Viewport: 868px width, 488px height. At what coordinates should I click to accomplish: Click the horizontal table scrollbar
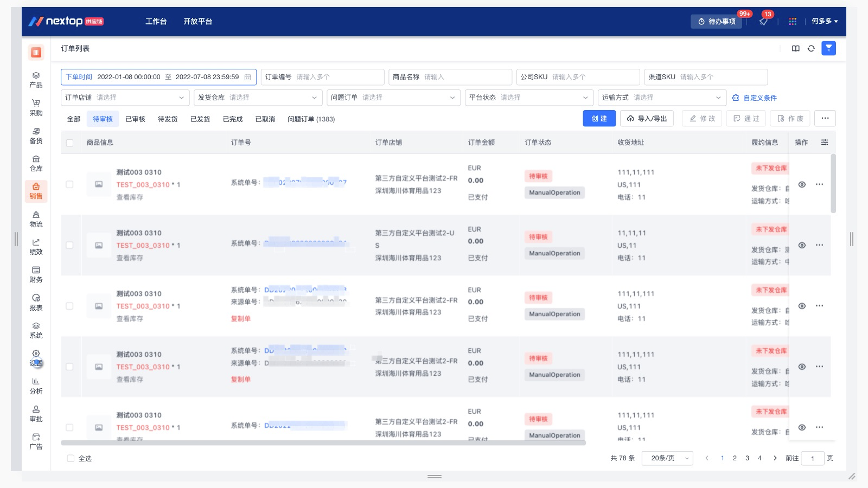coord(323,443)
